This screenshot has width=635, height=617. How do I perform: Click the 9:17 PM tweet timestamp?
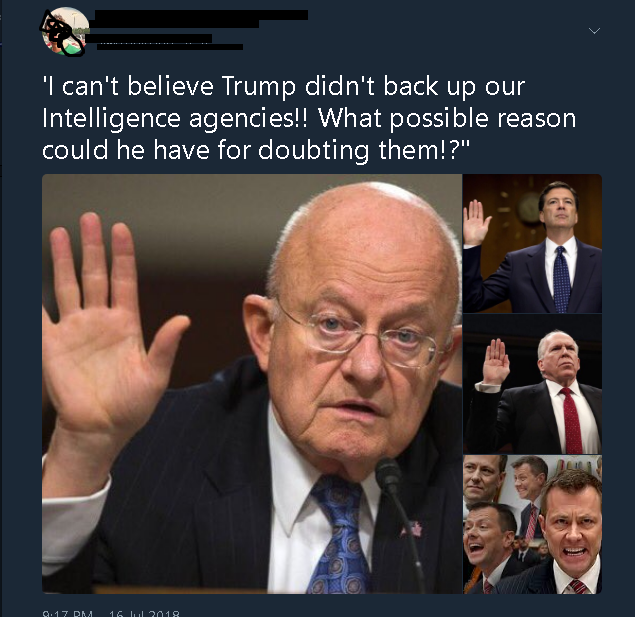tap(68, 613)
